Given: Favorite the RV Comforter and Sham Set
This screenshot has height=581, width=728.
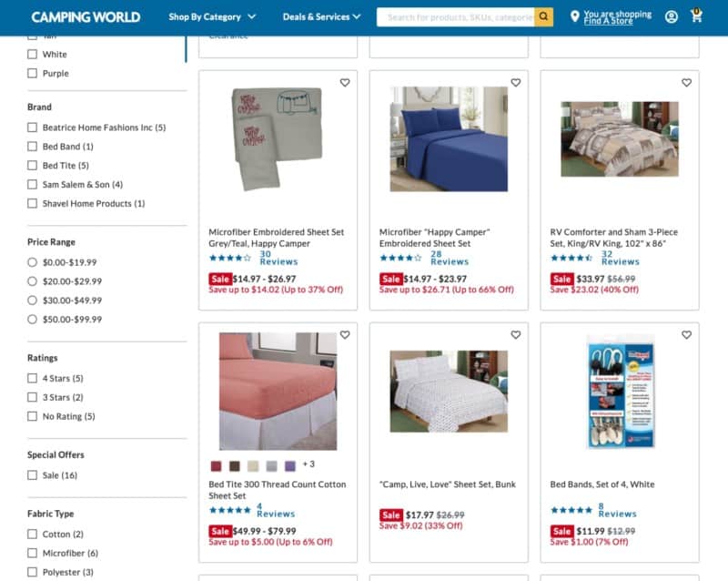Looking at the screenshot, I should (686, 83).
